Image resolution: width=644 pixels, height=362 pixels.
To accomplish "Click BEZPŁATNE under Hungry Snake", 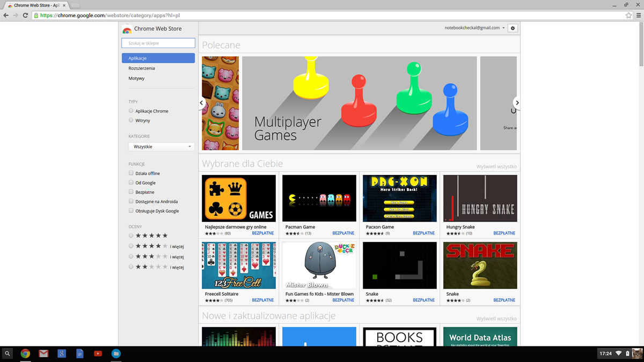I will (x=504, y=233).
